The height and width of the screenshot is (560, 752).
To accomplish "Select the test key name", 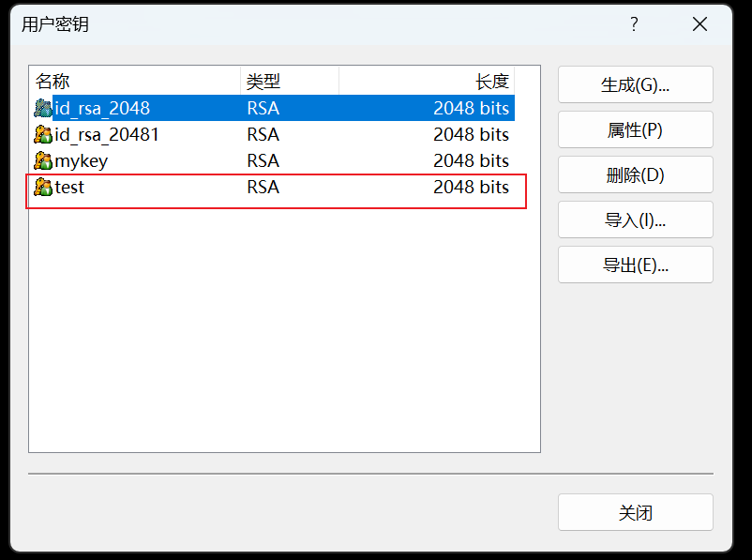I will (x=70, y=188).
